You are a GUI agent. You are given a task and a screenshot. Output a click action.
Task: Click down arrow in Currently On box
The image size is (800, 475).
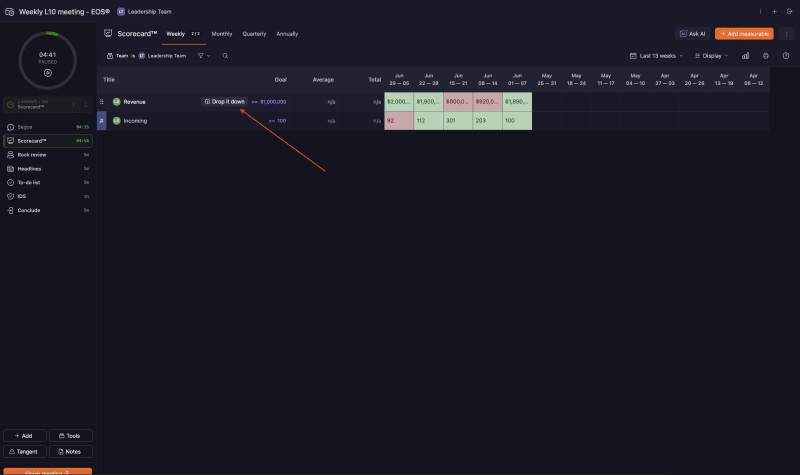coord(85,105)
